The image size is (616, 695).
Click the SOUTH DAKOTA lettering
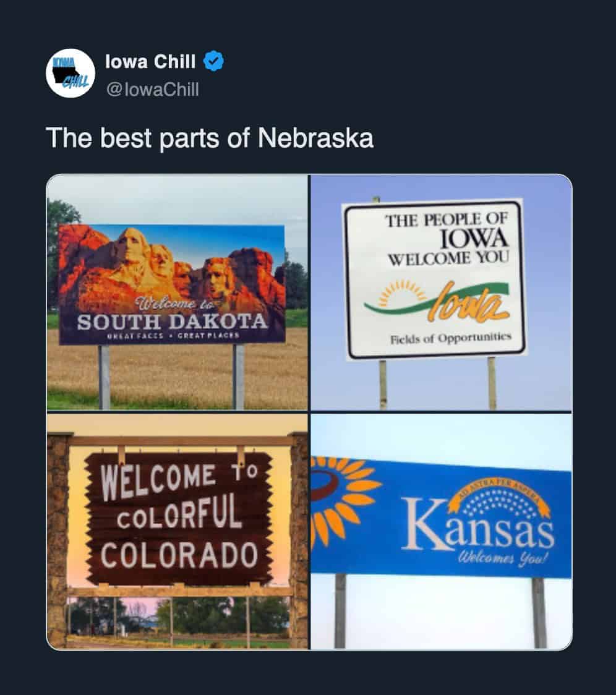[x=172, y=322]
